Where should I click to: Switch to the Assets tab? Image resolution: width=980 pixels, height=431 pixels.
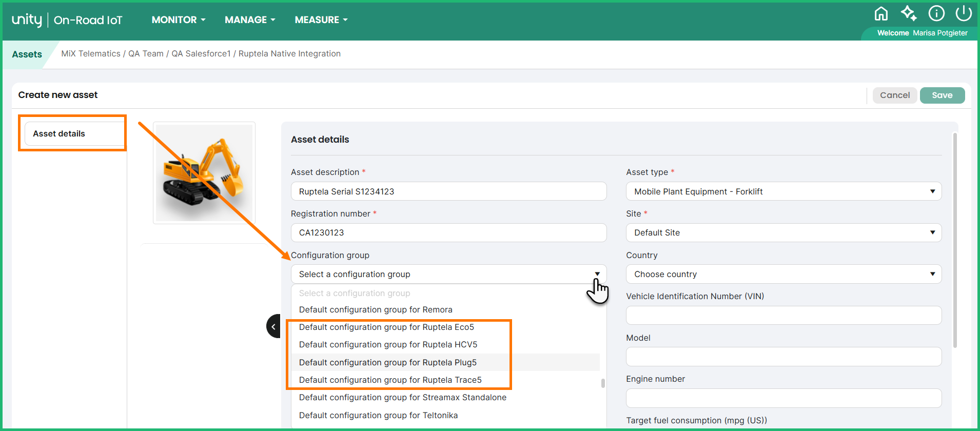point(27,54)
